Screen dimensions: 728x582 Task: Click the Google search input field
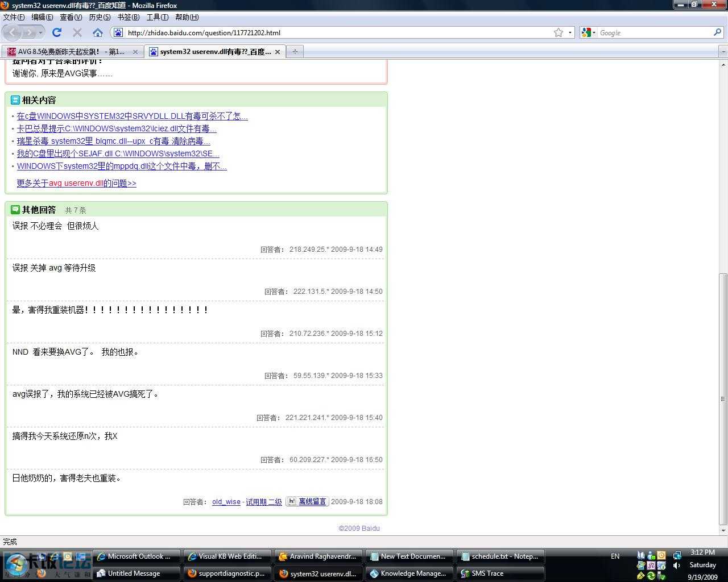click(x=655, y=32)
